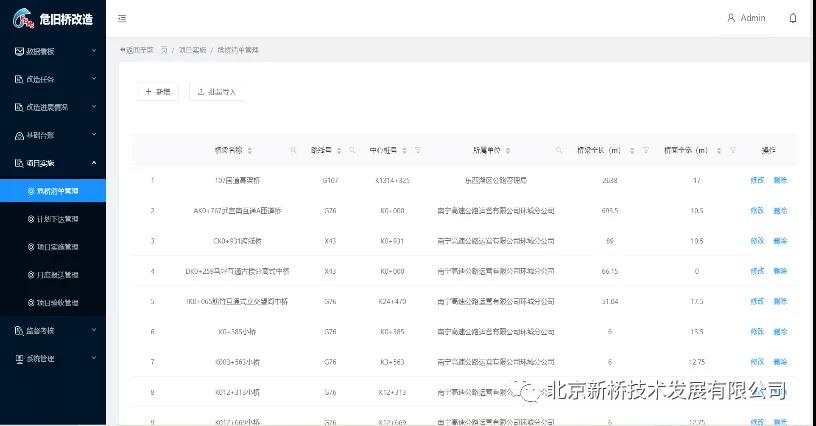Screen dimensions: 816x426
Task: Open search icon in 路线号 column
Action: pos(352,150)
